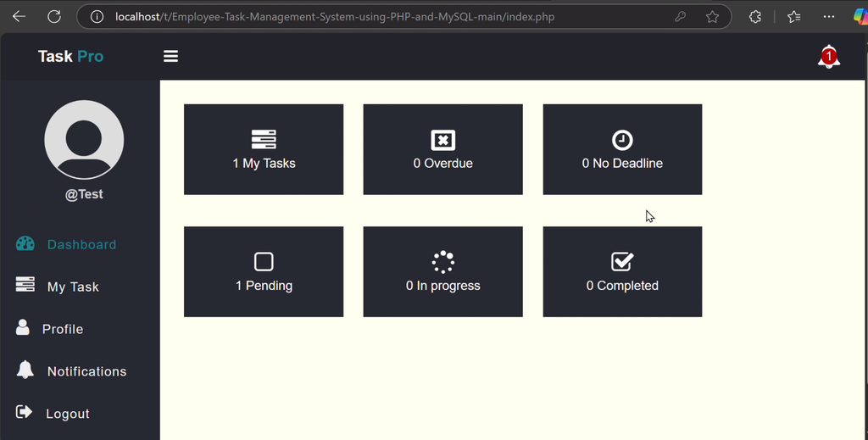The width and height of the screenshot is (868, 440).
Task: Click the '0 No Deadline' label
Action: [622, 164]
